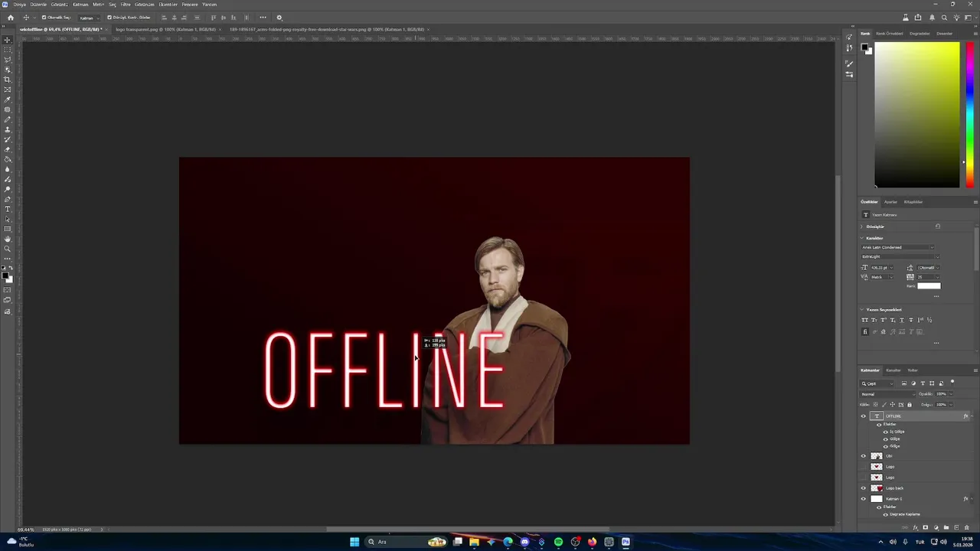Click the trash icon to delete layer
Image resolution: width=980 pixels, height=551 pixels.
pyautogui.click(x=967, y=527)
